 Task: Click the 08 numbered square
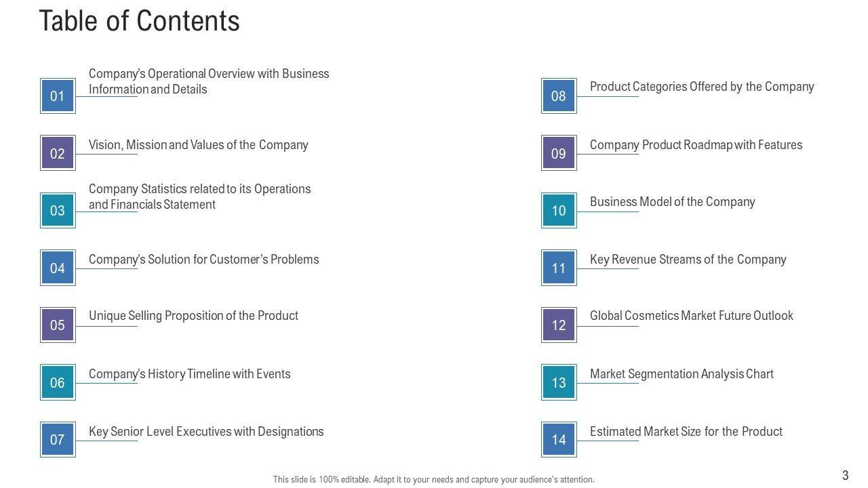559,96
